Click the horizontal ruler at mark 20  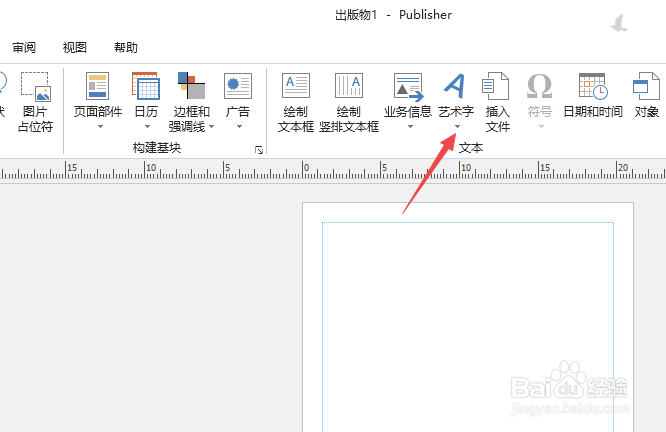coord(622,168)
